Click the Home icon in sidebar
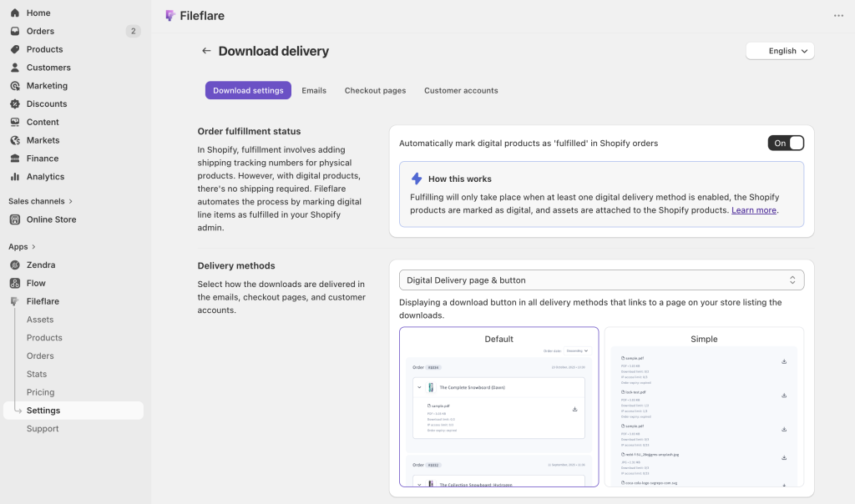Image resolution: width=855 pixels, height=504 pixels. click(x=15, y=13)
